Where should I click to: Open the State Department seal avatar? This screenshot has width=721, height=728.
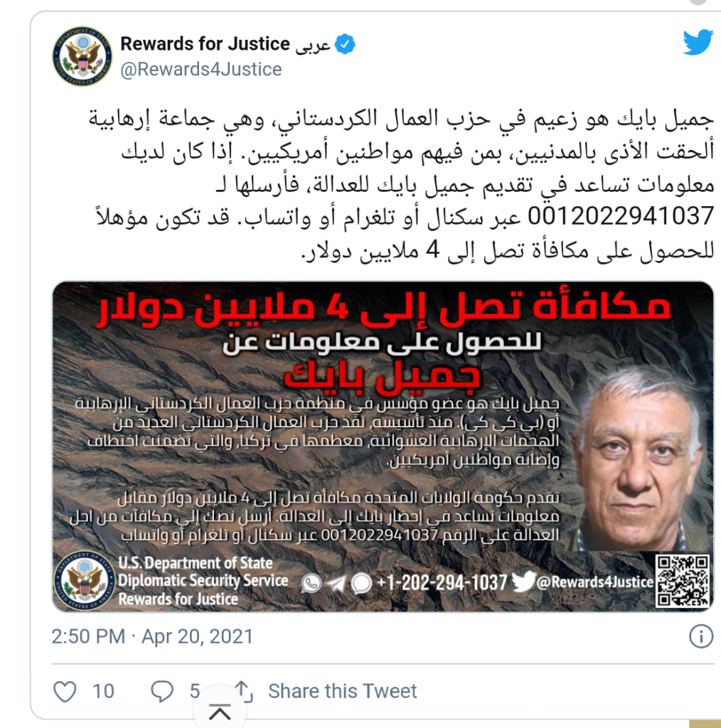(x=82, y=56)
